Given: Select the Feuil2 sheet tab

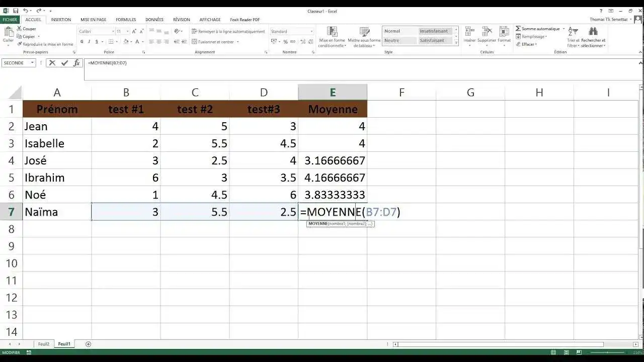Looking at the screenshot, I should pyautogui.click(x=43, y=344).
